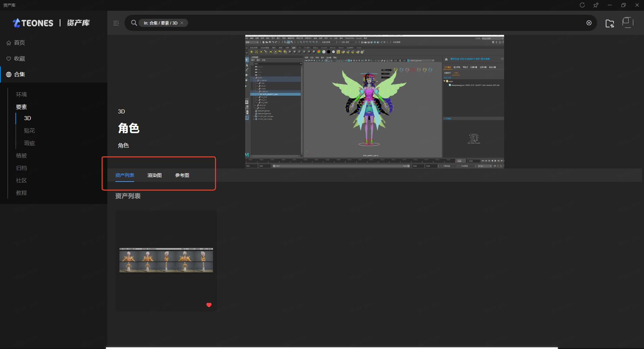Pin the window with the pin icon
This screenshot has height=349, width=644.
pos(596,5)
